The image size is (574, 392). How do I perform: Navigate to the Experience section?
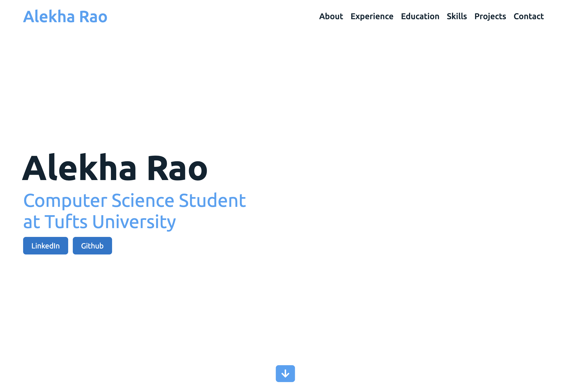372,16
